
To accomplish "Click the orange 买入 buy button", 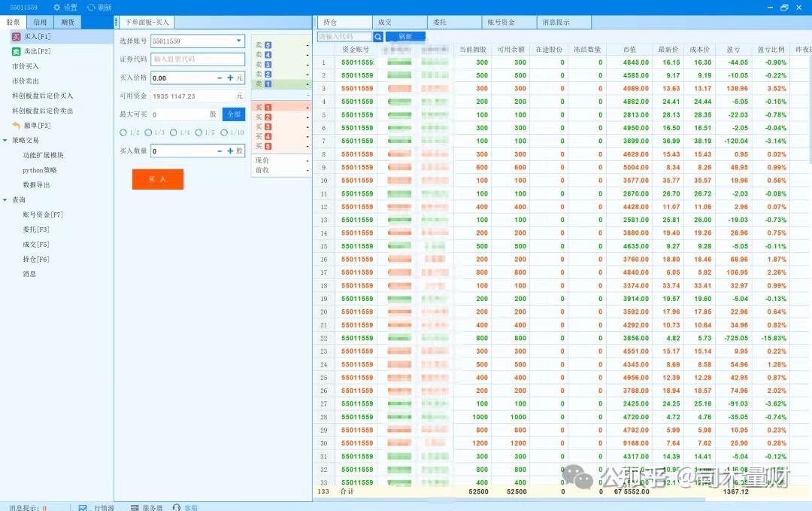I will point(157,179).
